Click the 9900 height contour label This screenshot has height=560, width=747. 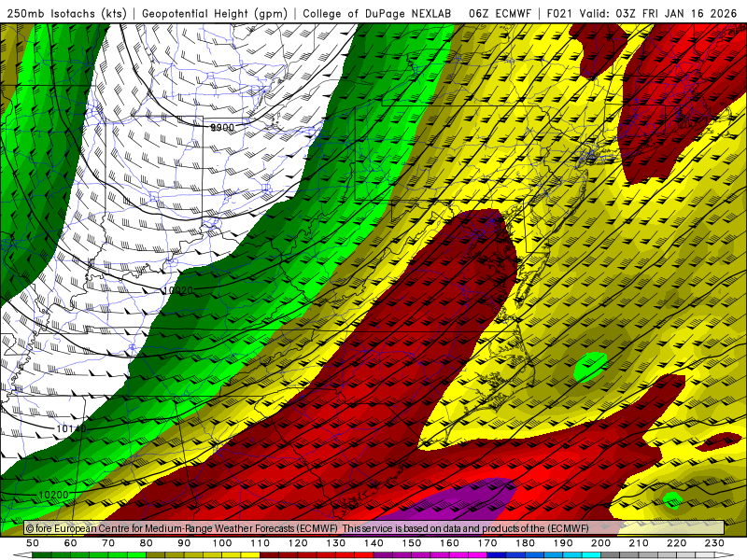point(222,128)
